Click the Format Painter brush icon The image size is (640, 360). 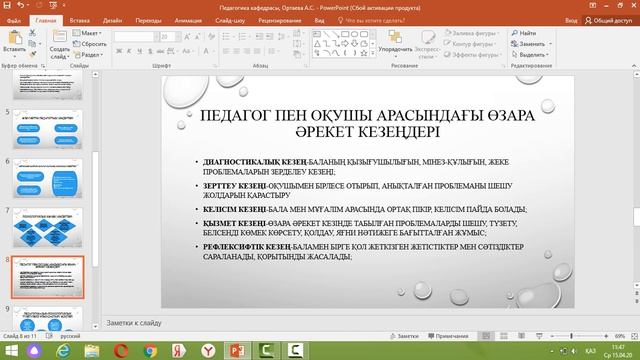coord(32,54)
